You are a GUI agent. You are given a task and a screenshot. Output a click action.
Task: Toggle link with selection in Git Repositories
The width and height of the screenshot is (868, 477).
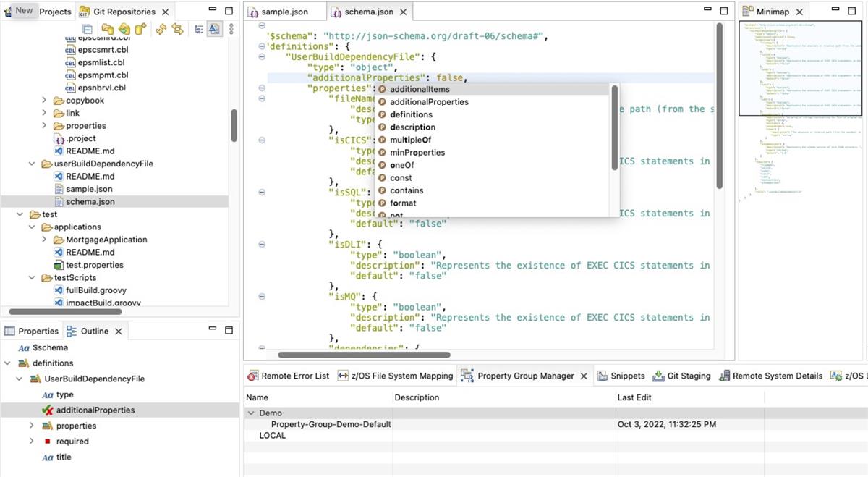tap(177, 29)
